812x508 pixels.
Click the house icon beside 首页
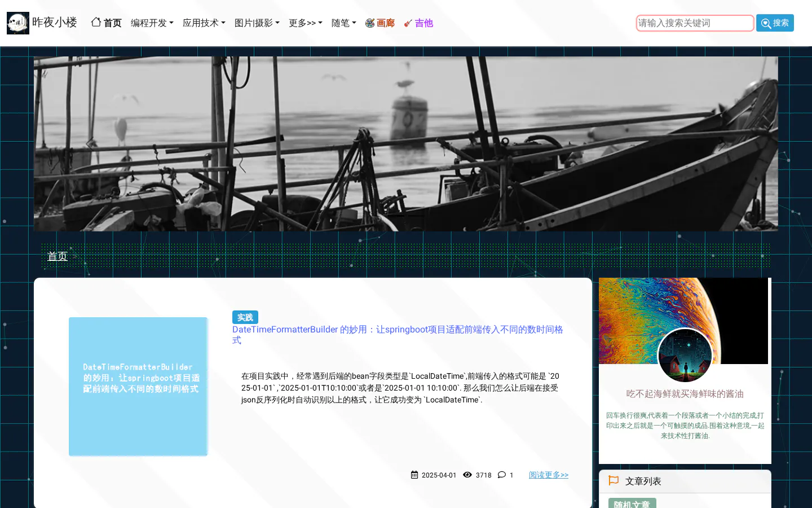click(96, 22)
